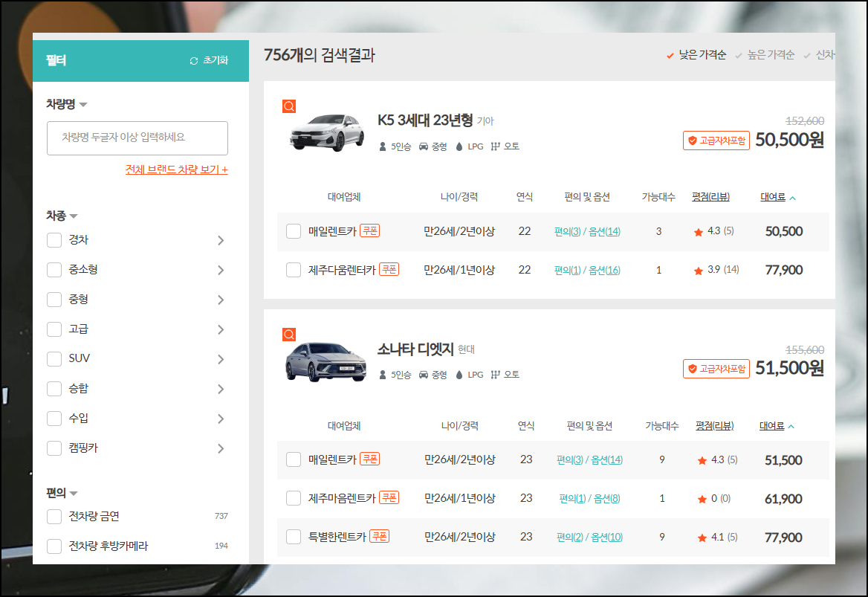Expand the 캠핑카 row chevron

point(221,448)
